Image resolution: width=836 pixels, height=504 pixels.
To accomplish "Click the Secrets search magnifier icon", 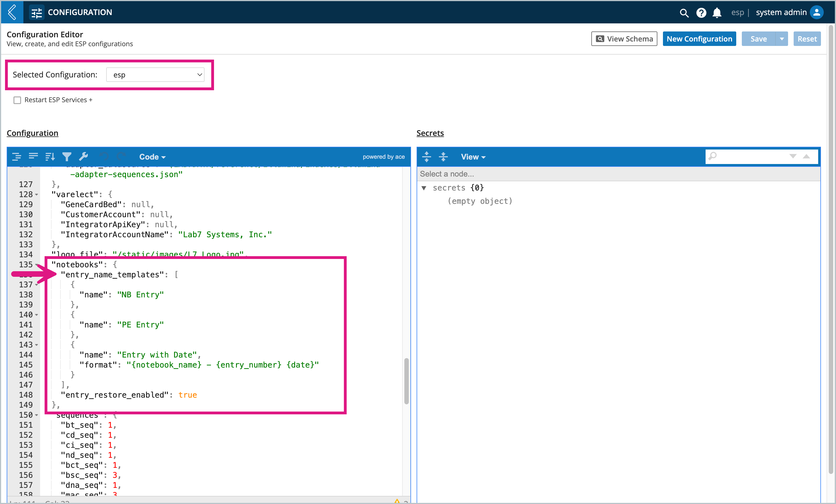I will pyautogui.click(x=713, y=156).
